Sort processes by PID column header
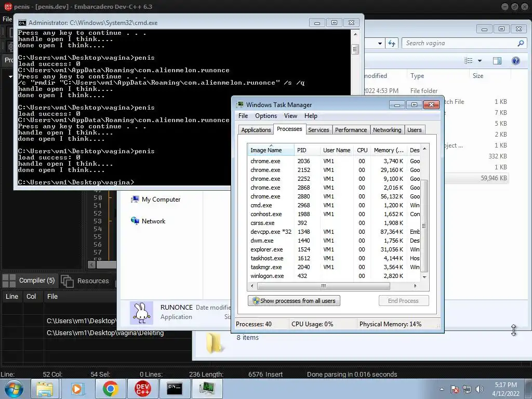The image size is (532, 399). pyautogui.click(x=308, y=150)
